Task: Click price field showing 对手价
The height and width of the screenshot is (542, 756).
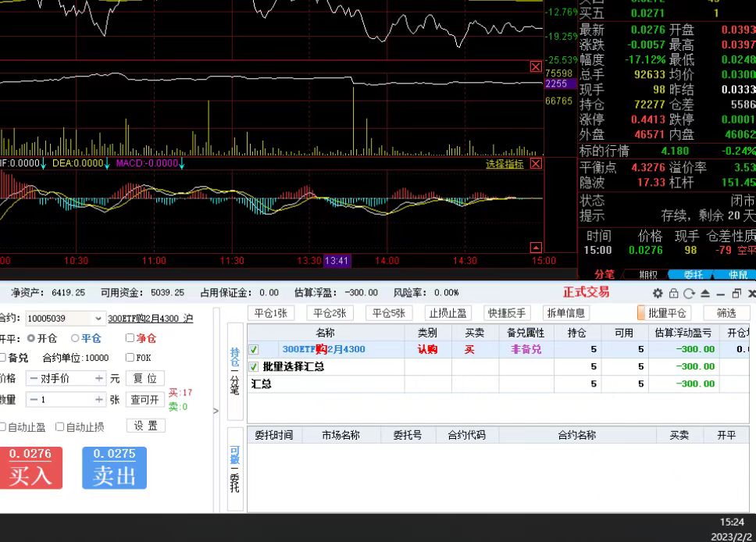Action: click(x=66, y=379)
